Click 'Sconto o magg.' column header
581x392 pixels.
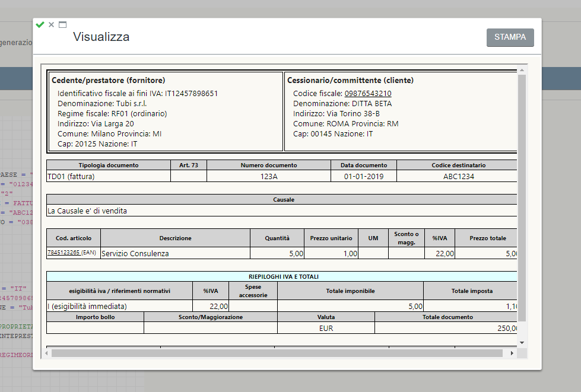pyautogui.click(x=407, y=238)
